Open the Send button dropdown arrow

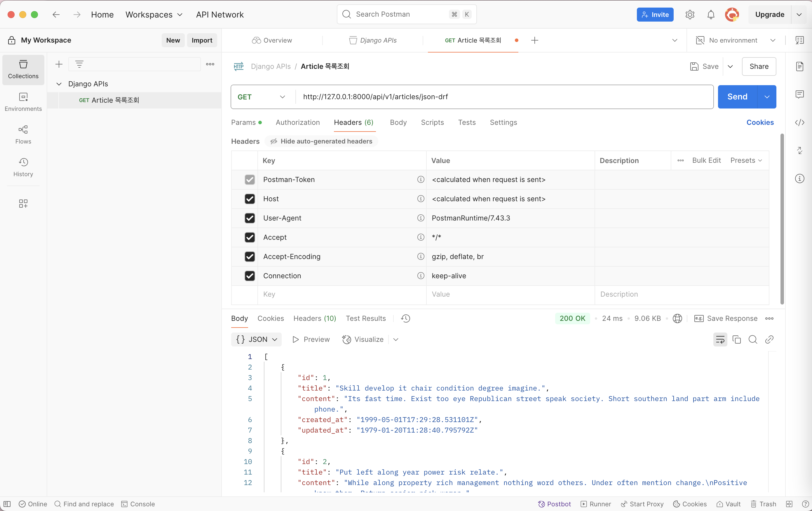point(767,97)
